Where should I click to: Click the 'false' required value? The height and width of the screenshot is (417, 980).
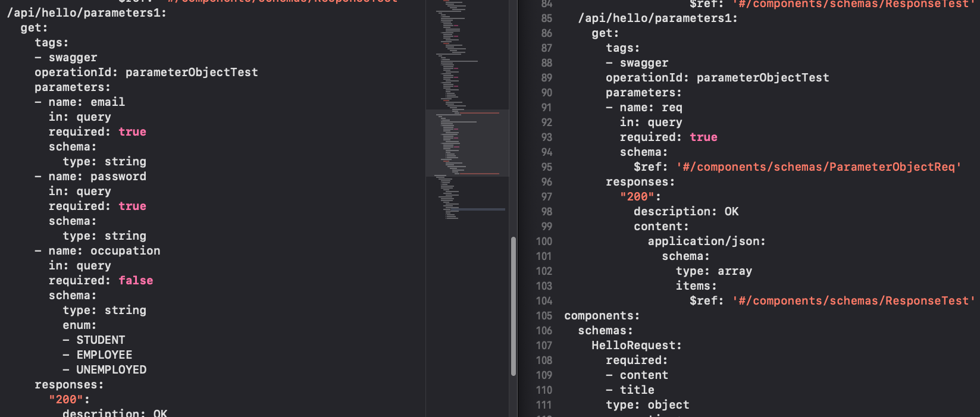click(x=136, y=281)
